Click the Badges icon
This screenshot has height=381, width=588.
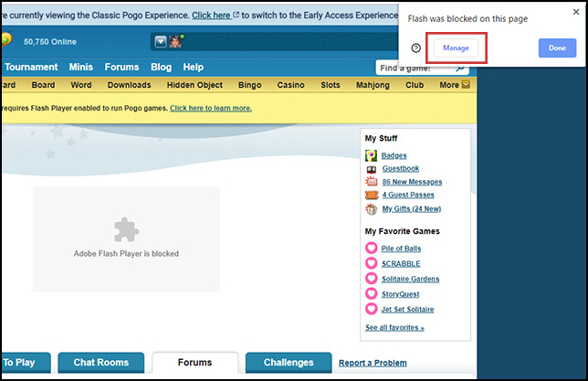click(371, 155)
